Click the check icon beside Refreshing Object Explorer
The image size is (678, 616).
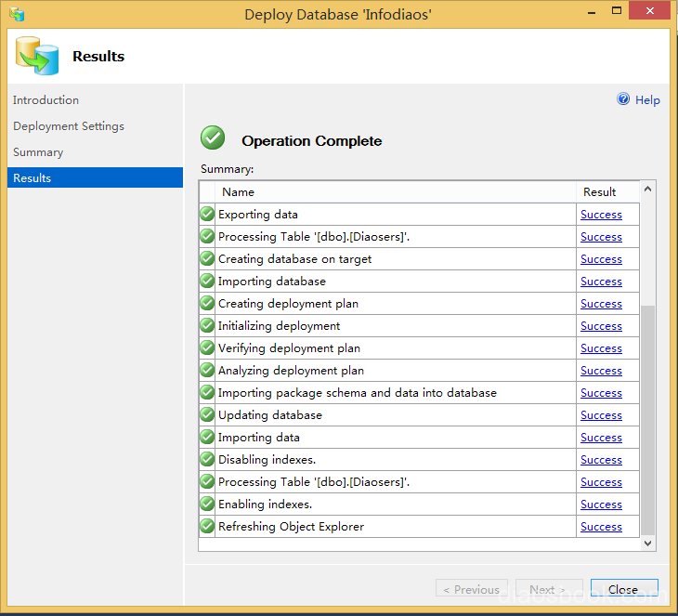(207, 527)
